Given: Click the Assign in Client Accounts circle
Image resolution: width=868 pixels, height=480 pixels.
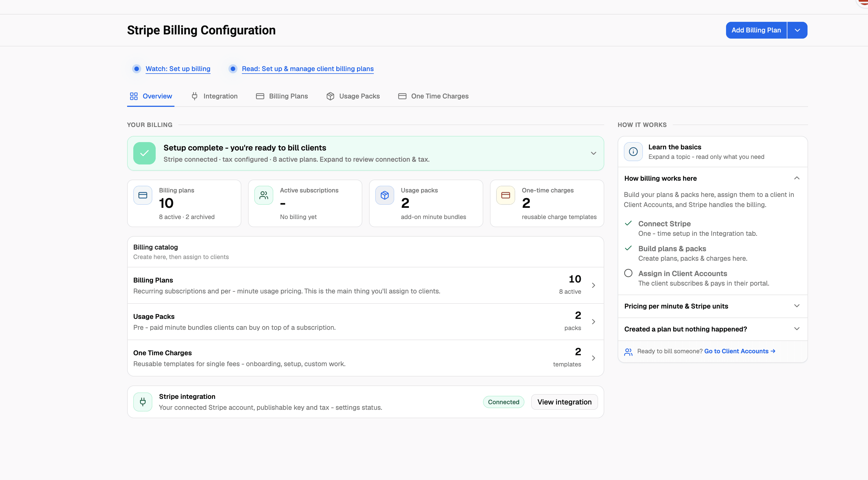Looking at the screenshot, I should pos(628,273).
